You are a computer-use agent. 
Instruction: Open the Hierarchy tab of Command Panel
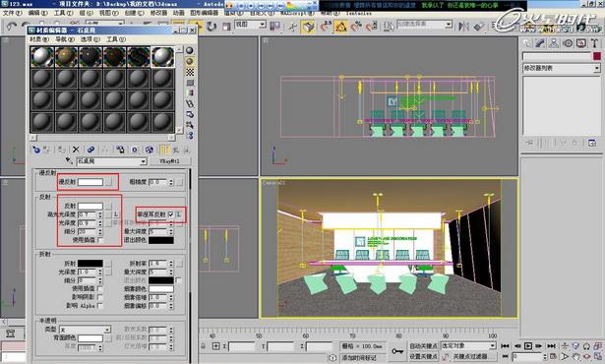[x=554, y=43]
